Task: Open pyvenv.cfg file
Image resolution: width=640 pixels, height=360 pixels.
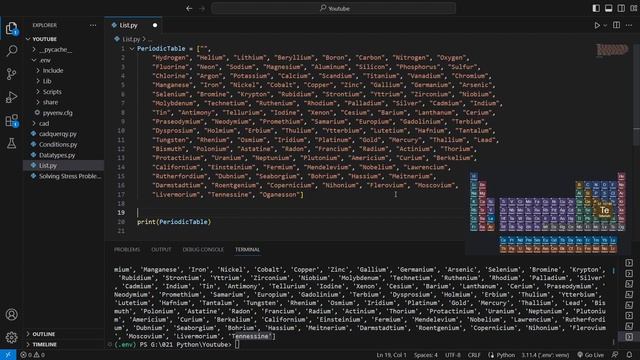Action: [x=57, y=113]
